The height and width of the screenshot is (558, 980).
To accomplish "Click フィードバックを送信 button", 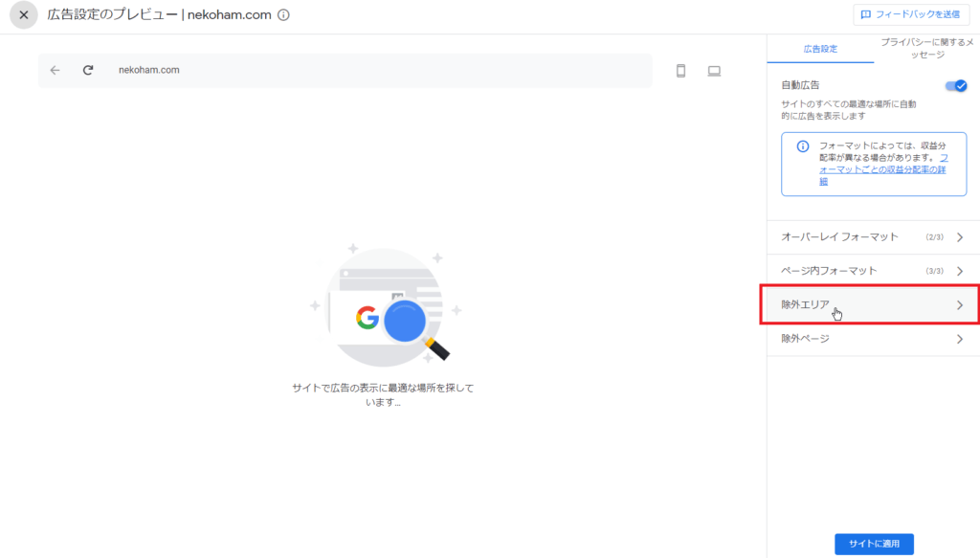I will coord(911,14).
